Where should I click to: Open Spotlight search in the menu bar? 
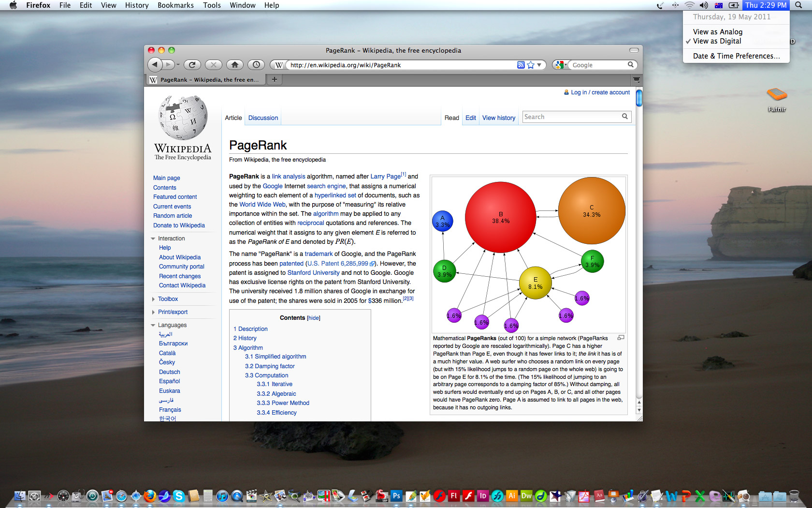pyautogui.click(x=798, y=5)
